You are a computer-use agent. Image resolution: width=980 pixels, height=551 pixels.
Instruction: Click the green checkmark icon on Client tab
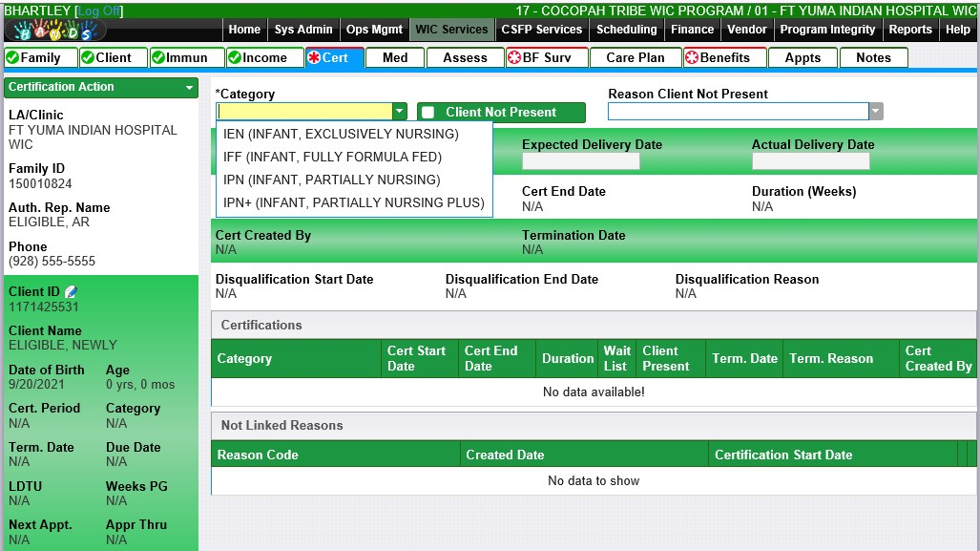click(87, 58)
